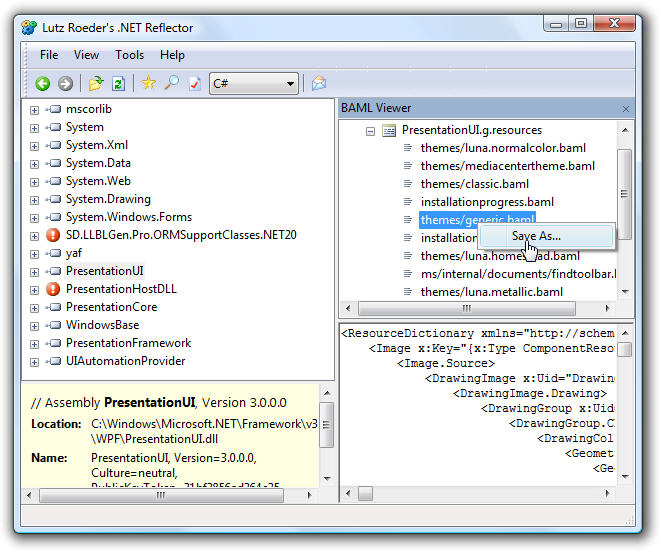Click the gray Forward navigation arrow
The width and height of the screenshot is (660, 553).
tap(65, 84)
